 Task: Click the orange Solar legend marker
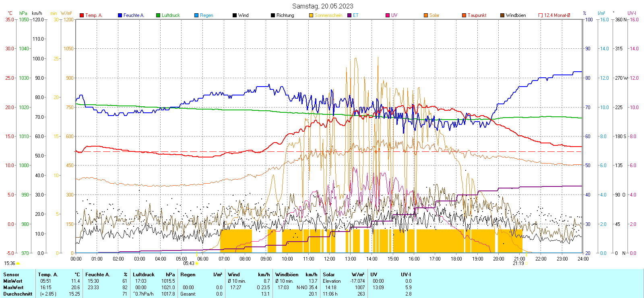click(426, 15)
